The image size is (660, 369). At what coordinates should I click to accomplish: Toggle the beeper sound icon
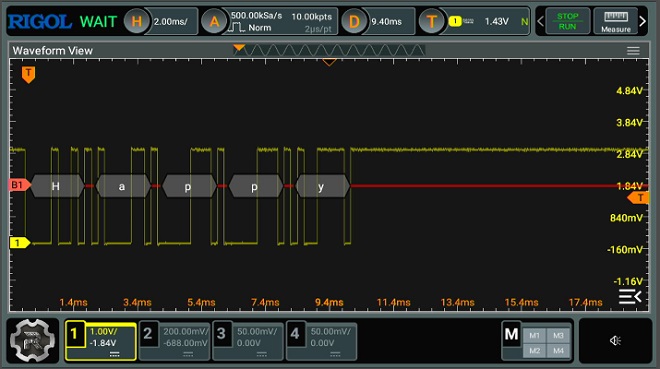tap(615, 340)
